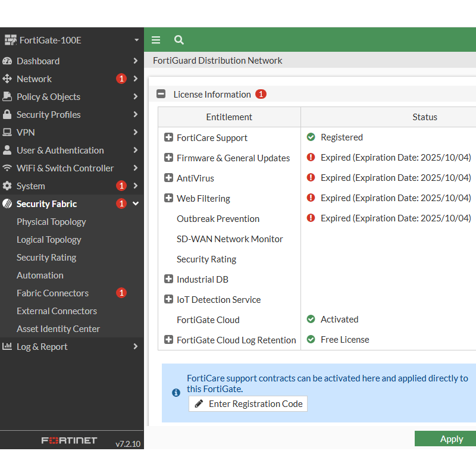Click the System gear icon
The width and height of the screenshot is (476, 476).
pos(7,186)
